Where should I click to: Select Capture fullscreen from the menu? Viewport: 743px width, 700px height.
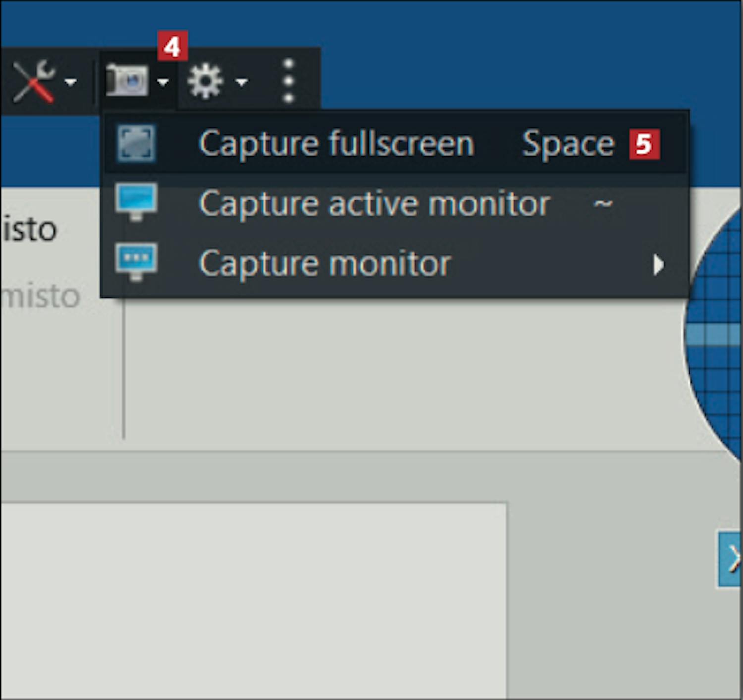[x=337, y=144]
